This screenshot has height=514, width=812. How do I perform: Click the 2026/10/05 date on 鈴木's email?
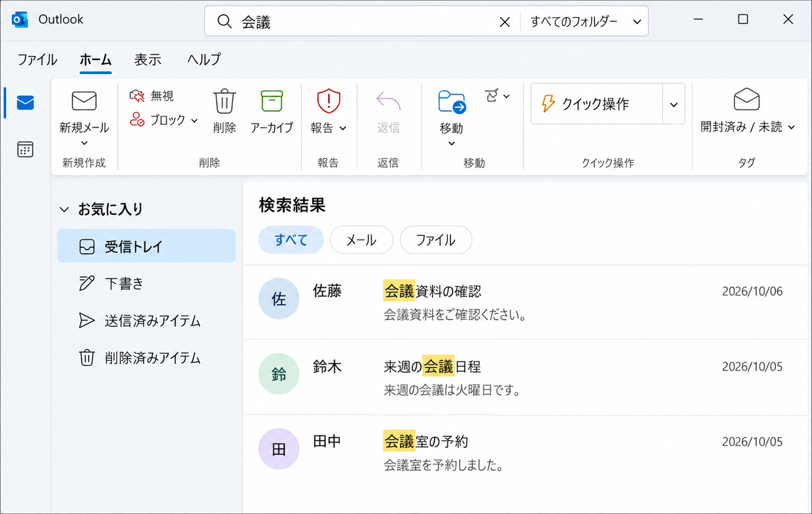click(x=752, y=367)
